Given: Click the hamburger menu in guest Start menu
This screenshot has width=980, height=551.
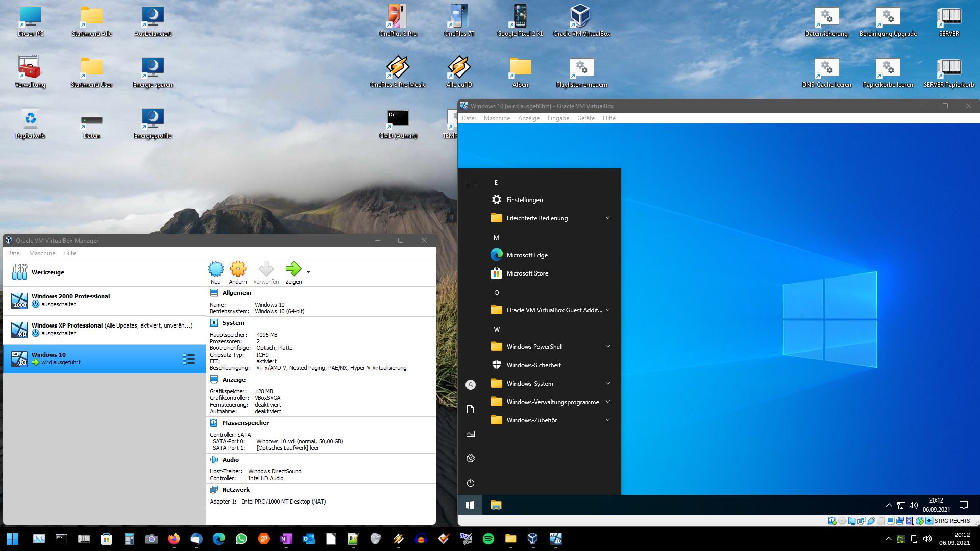Looking at the screenshot, I should pos(471,183).
